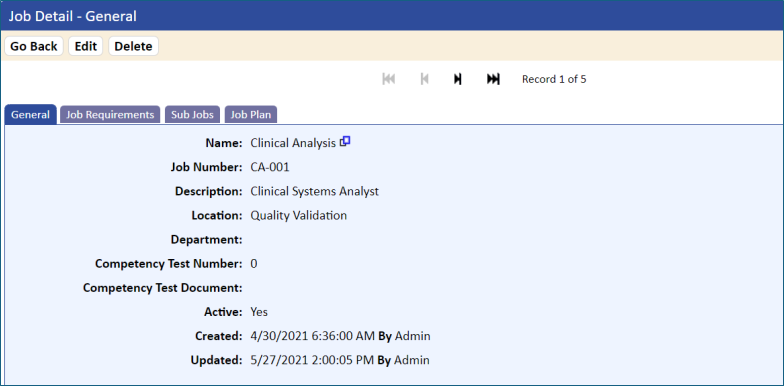Select the job number 'CA-001'
The height and width of the screenshot is (386, 784).
pos(270,167)
